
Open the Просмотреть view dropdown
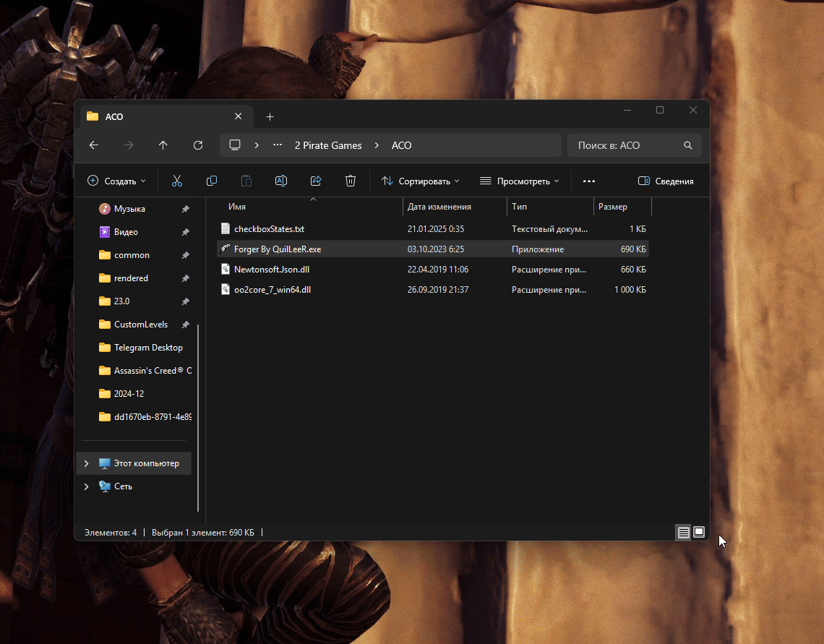[x=519, y=181]
